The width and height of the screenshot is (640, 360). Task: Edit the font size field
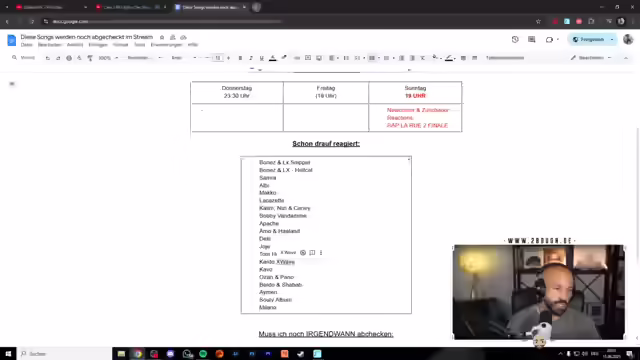tap(218, 58)
